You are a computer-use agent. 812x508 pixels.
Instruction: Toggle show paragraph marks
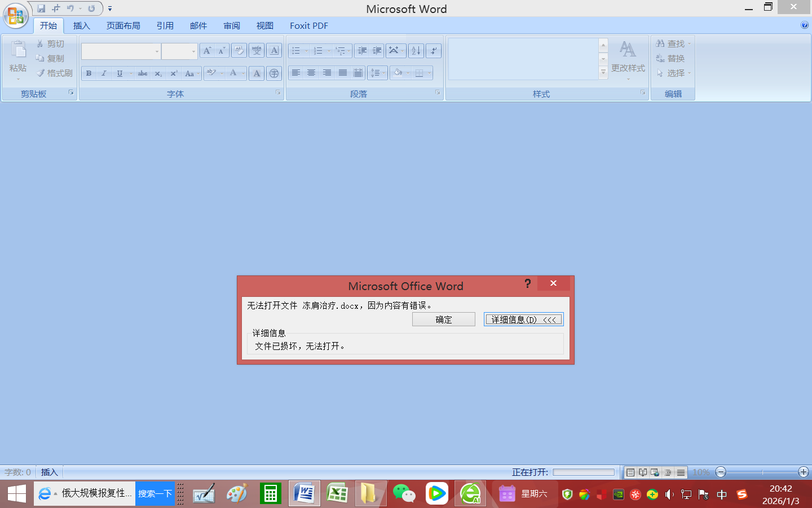434,51
